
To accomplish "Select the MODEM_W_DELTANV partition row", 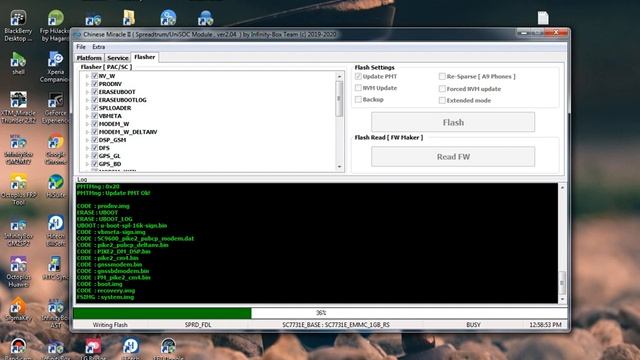I will [128, 132].
